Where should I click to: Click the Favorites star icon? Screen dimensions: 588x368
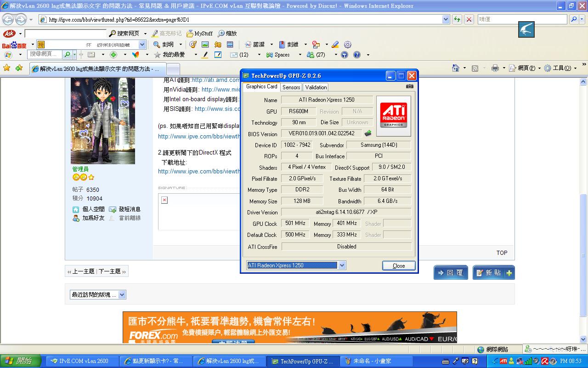click(6, 68)
